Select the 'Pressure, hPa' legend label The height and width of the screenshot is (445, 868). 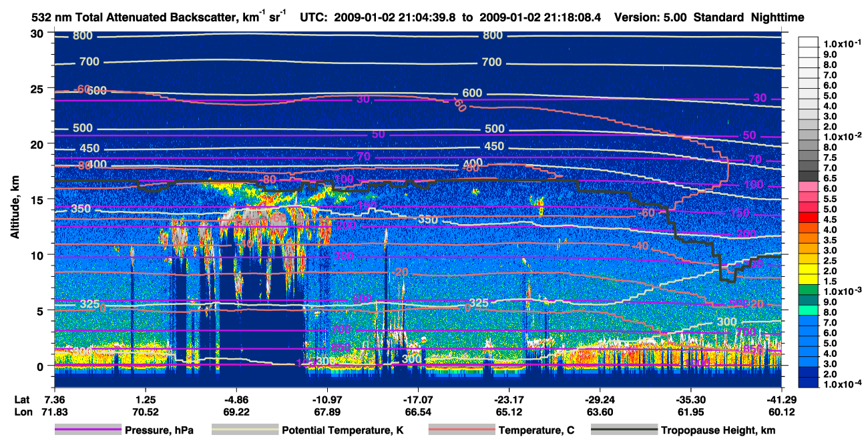tap(159, 430)
